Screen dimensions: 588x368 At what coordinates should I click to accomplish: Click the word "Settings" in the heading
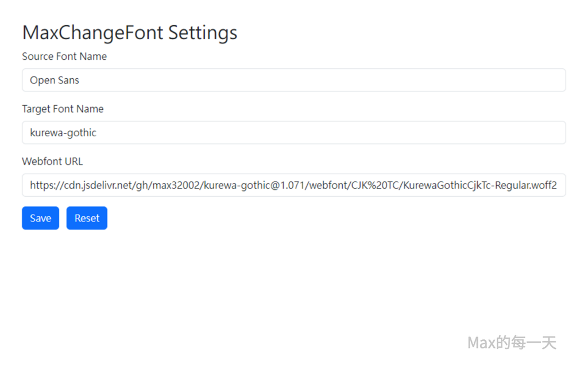202,33
